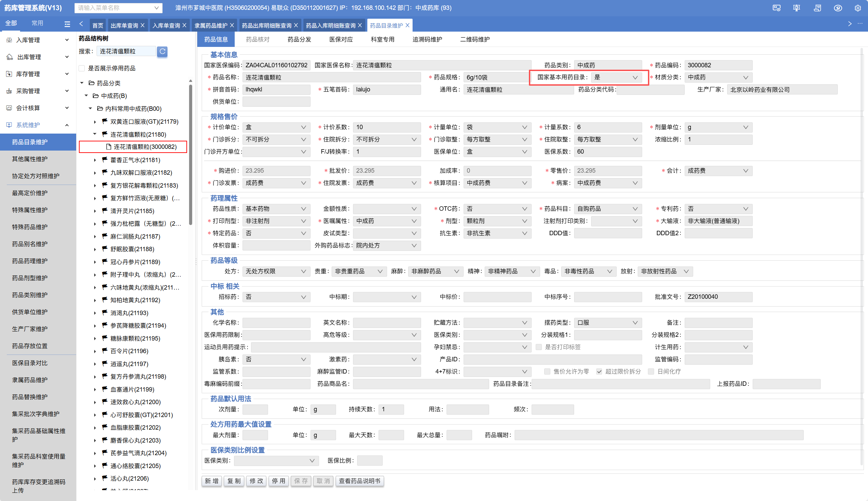Screen dimensions: 868x501
Task: Check the 售价允许为零 checkbox
Action: coord(547,371)
